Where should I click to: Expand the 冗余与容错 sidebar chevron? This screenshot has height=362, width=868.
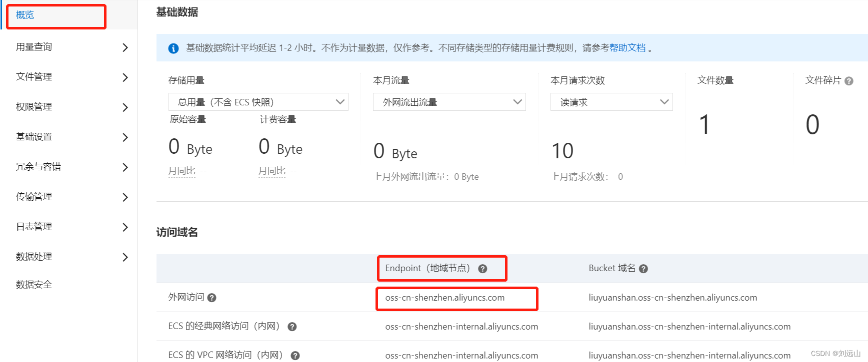coord(125,167)
